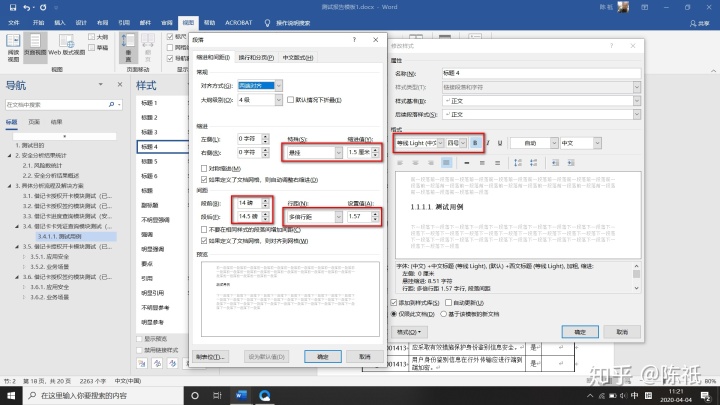Viewport: 720px width, 405px height.
Task: Toggle Italic in the 修改样式 dialog
Action: pos(488,143)
